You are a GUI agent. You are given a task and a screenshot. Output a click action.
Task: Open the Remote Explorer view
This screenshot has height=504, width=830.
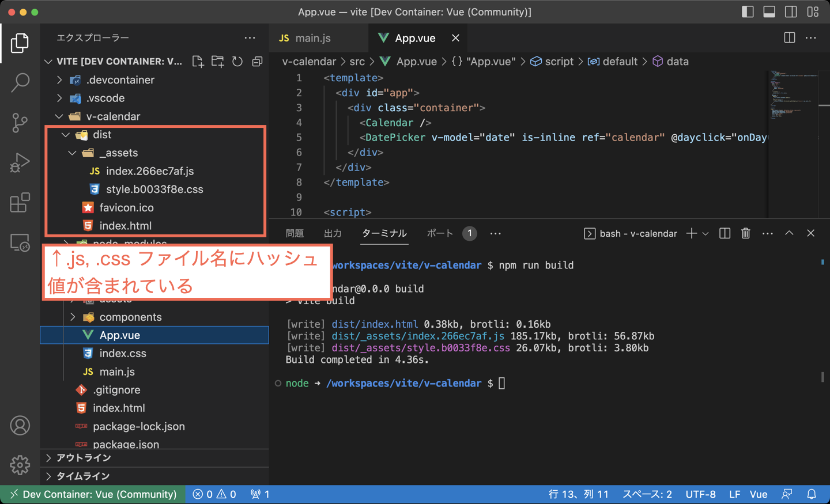pos(20,242)
